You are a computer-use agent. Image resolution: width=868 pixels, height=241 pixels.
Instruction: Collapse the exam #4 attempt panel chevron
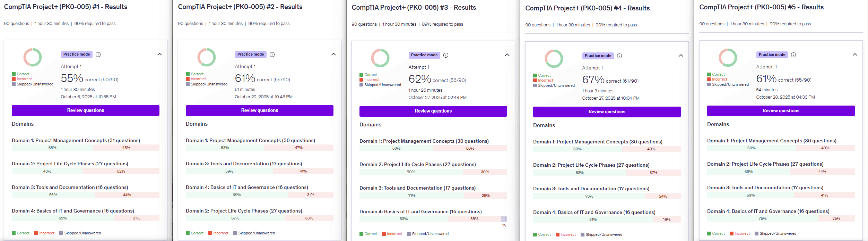[x=681, y=56]
